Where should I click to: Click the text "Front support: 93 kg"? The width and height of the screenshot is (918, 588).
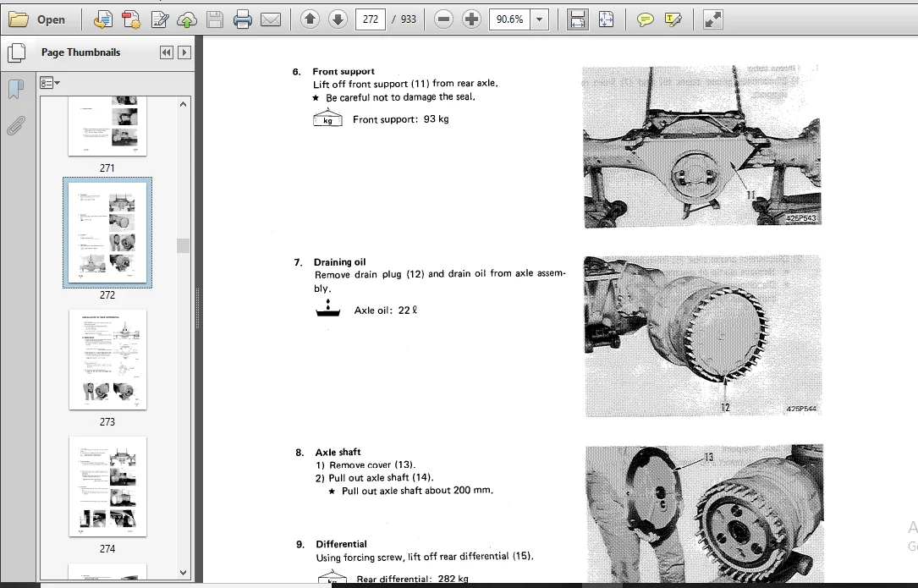400,119
